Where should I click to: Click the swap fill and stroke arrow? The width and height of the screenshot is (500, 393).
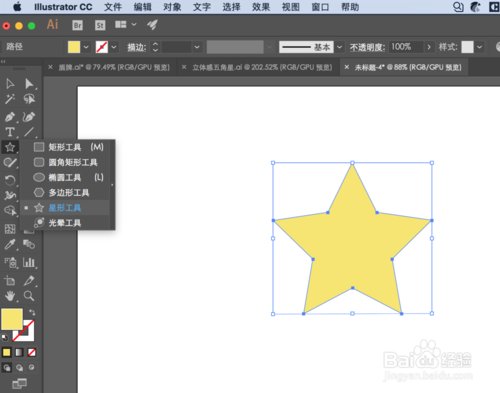tap(32, 312)
